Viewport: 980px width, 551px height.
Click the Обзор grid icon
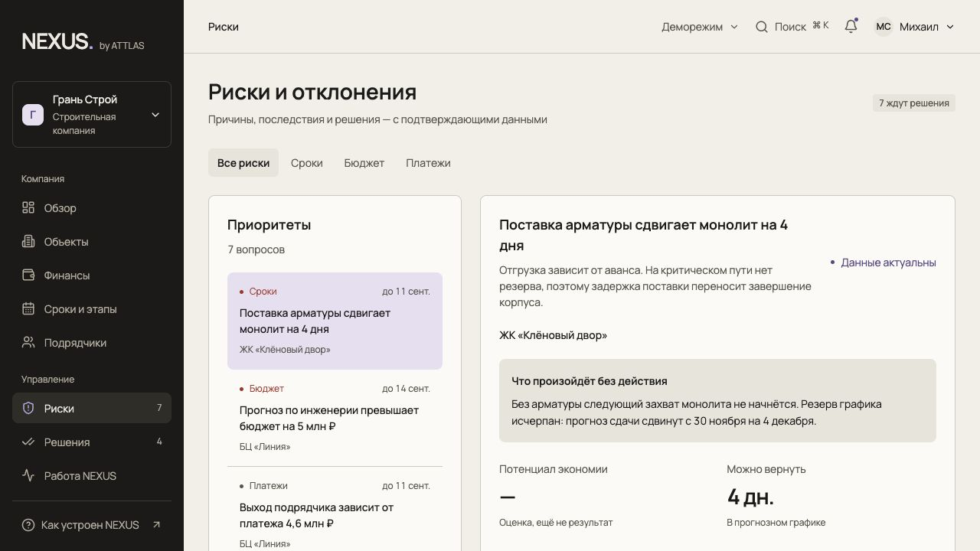28,207
